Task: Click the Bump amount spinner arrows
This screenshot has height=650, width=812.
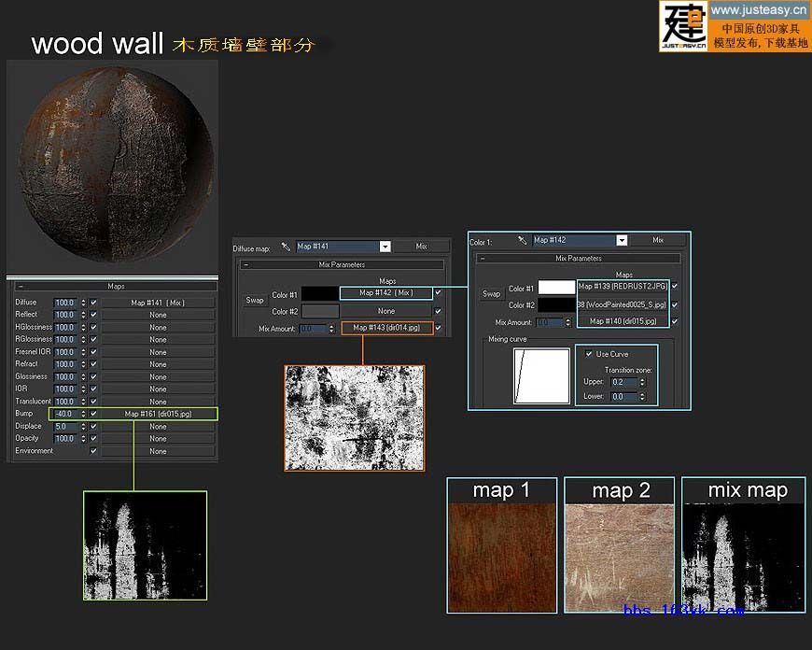Action: pyautogui.click(x=83, y=414)
